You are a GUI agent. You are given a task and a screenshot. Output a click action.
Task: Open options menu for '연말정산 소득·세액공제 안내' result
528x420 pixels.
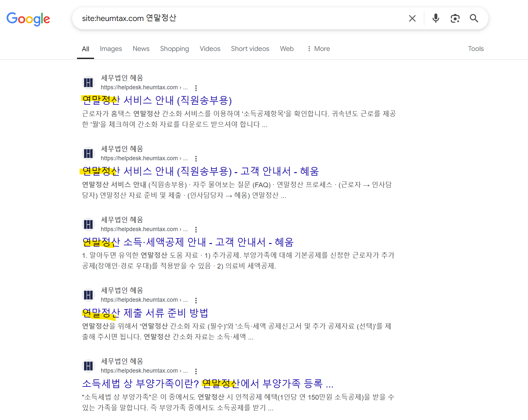tap(196, 230)
